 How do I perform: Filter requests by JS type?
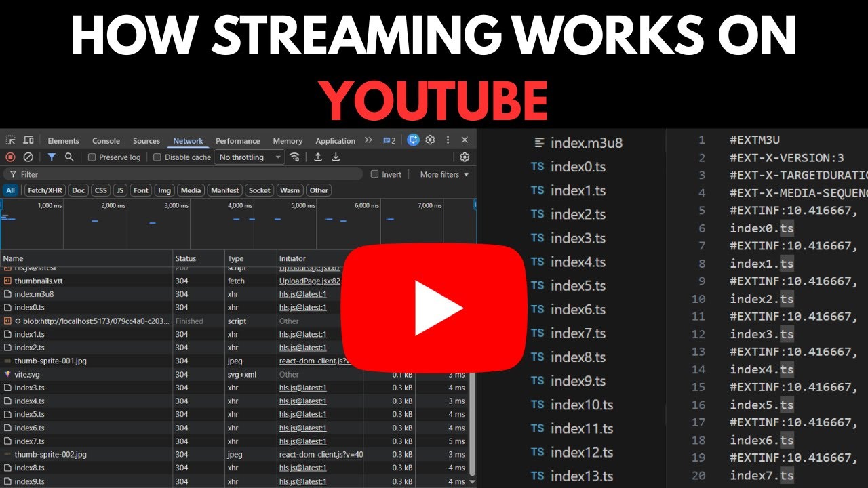point(120,190)
